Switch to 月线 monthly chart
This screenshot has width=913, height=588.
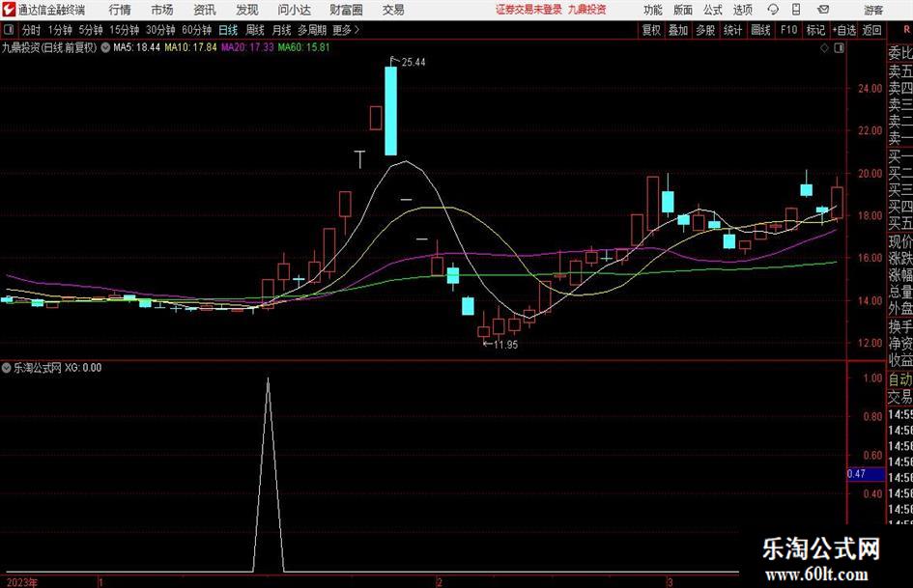(x=281, y=30)
